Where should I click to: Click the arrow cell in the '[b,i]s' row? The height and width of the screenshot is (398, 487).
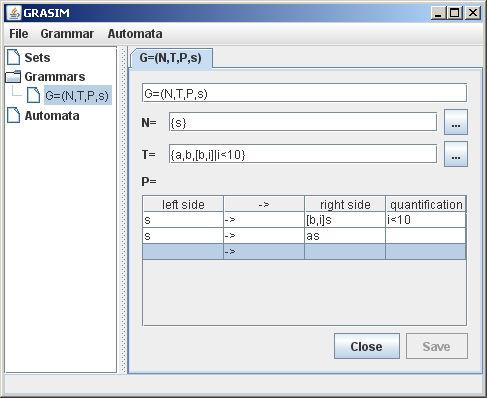tap(264, 220)
